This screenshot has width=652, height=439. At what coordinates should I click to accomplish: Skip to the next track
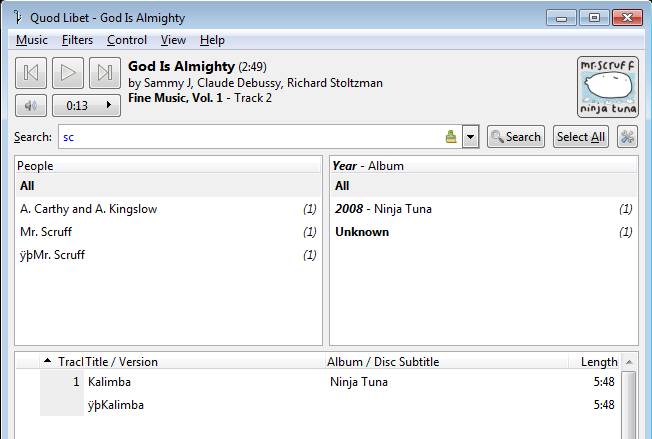click(x=105, y=73)
